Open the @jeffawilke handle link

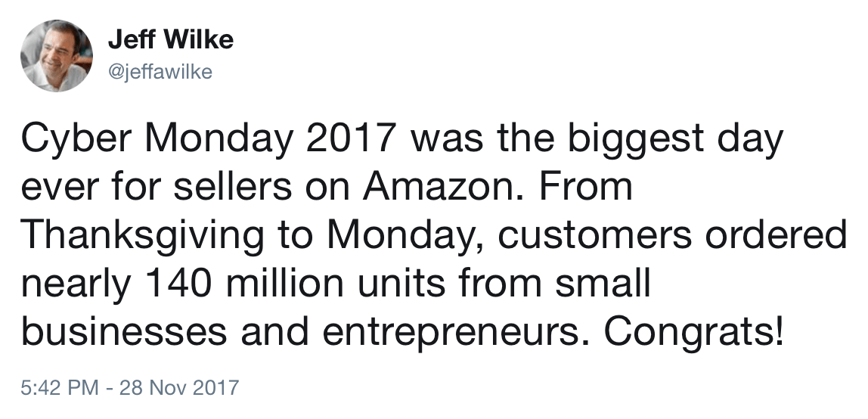pos(160,72)
